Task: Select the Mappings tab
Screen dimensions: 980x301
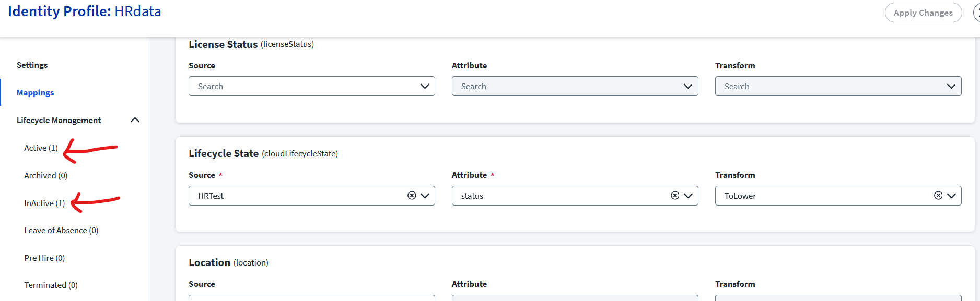Action: [35, 92]
